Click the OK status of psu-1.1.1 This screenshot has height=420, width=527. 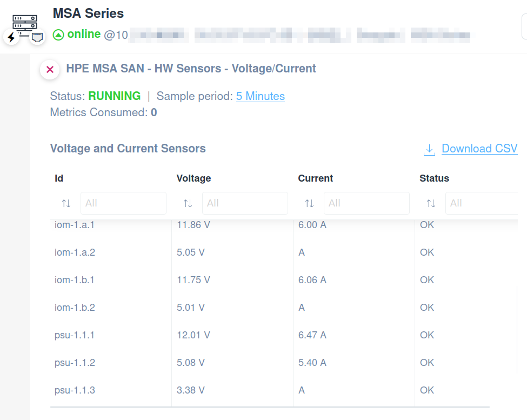click(x=427, y=335)
